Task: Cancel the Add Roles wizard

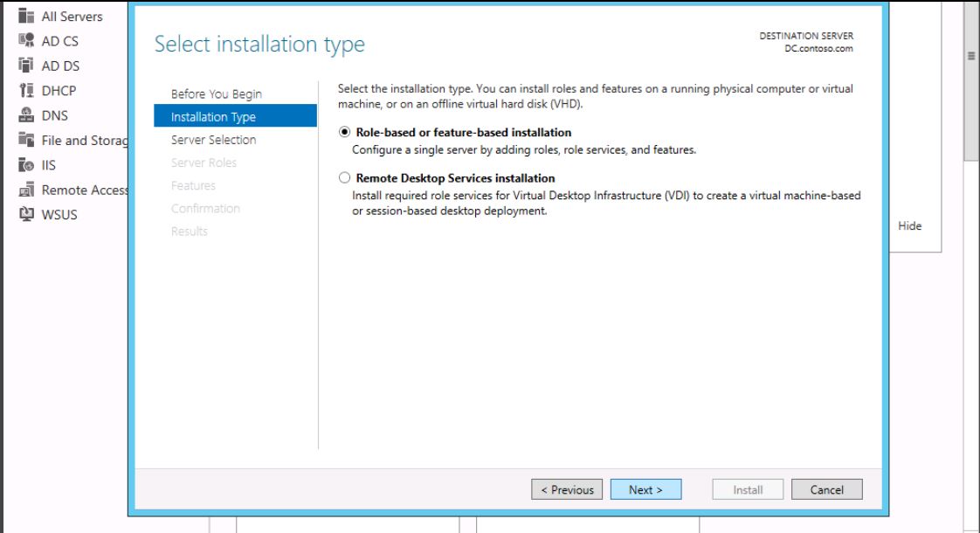Action: (826, 489)
